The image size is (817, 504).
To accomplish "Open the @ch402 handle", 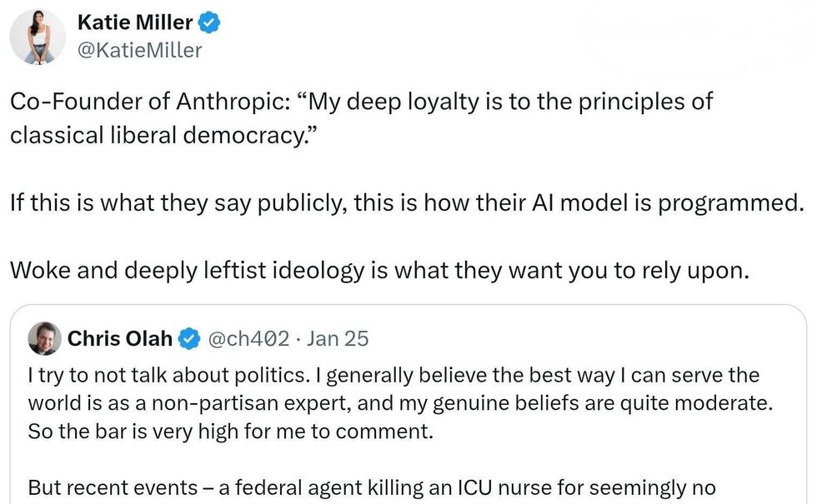I will point(248,339).
